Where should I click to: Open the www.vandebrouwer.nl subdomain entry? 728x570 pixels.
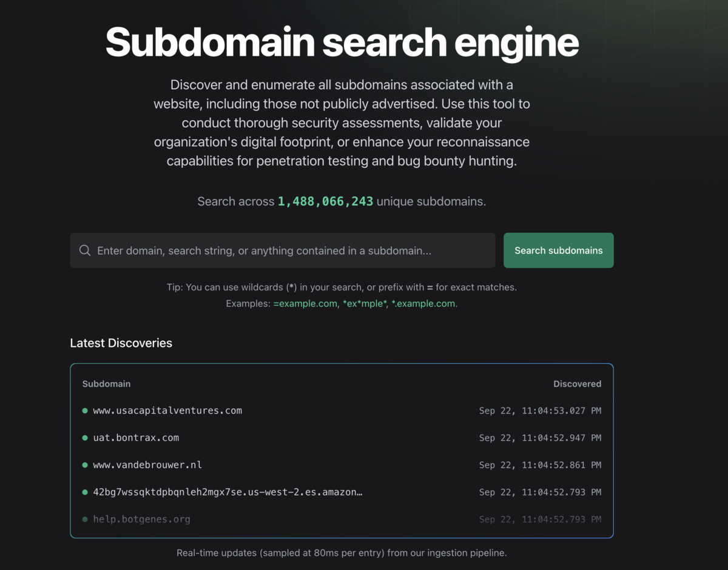[x=147, y=465]
